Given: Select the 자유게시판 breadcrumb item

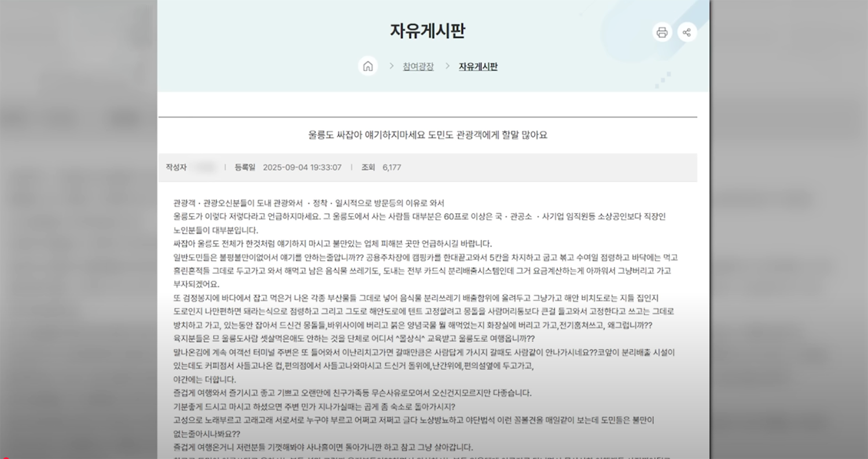Looking at the screenshot, I should coord(478,66).
